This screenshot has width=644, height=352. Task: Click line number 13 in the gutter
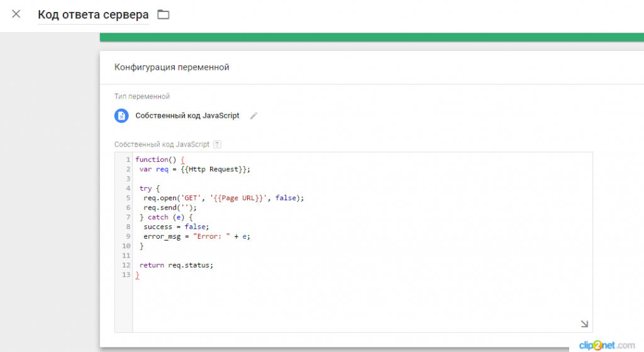point(126,275)
